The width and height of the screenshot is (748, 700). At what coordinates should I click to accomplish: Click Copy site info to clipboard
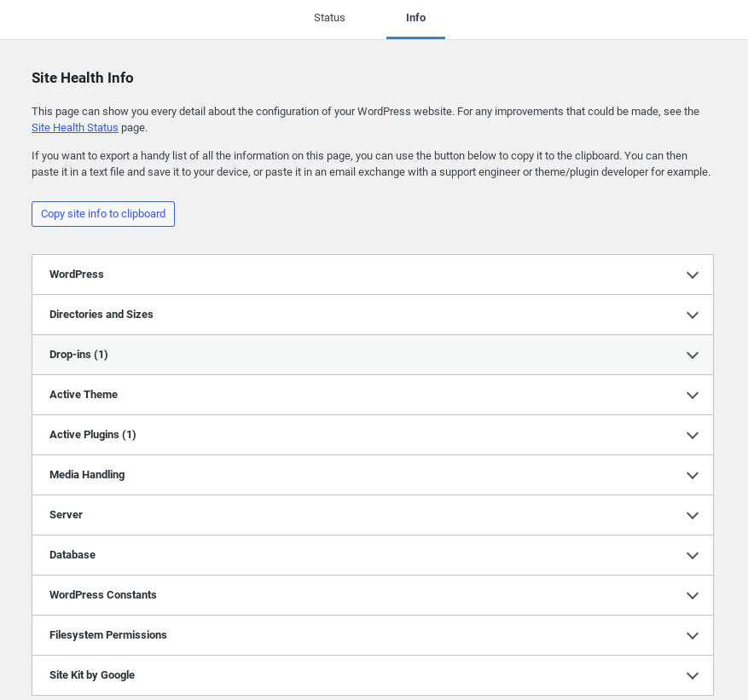pyautogui.click(x=102, y=214)
